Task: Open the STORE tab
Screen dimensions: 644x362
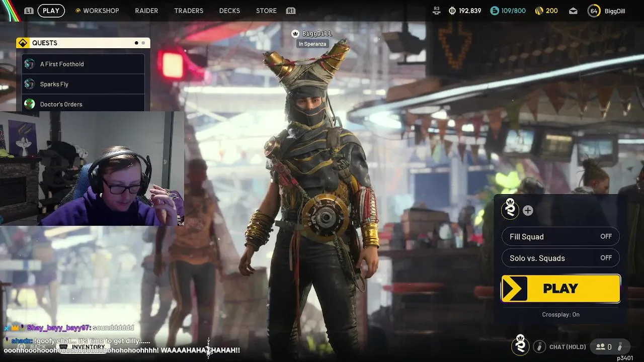Action: pyautogui.click(x=266, y=11)
